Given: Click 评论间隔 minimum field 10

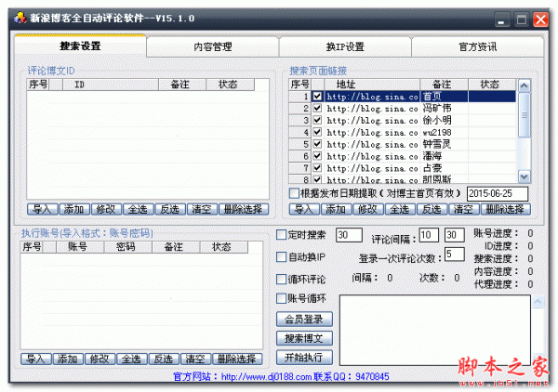Looking at the screenshot, I should pyautogui.click(x=429, y=235).
